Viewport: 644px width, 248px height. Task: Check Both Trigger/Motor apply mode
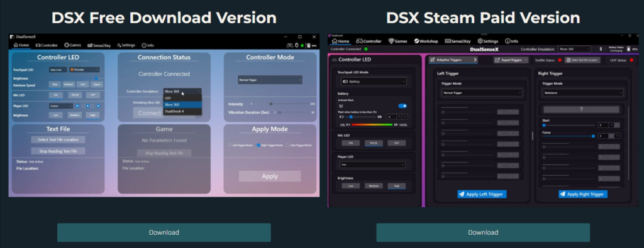[287, 145]
